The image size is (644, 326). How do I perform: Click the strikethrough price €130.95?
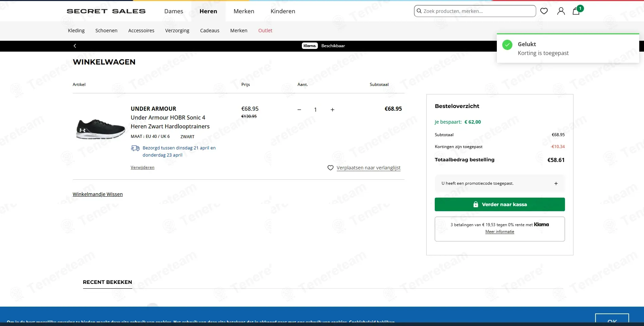[x=249, y=116]
